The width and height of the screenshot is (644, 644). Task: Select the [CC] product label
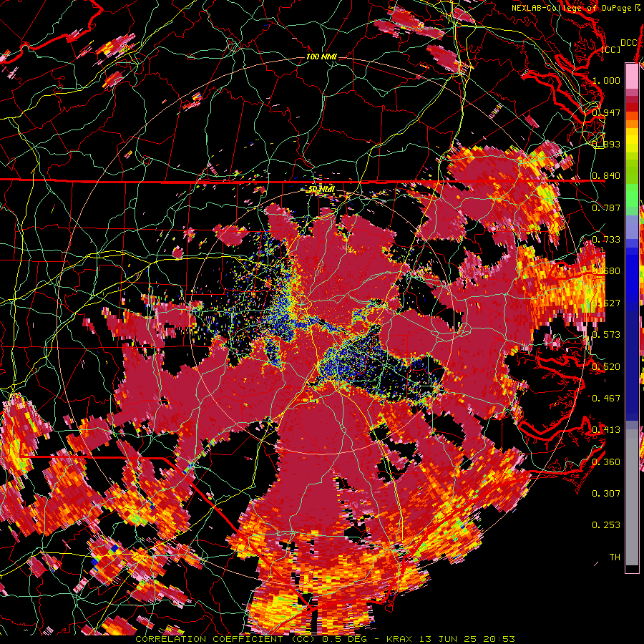coord(611,49)
